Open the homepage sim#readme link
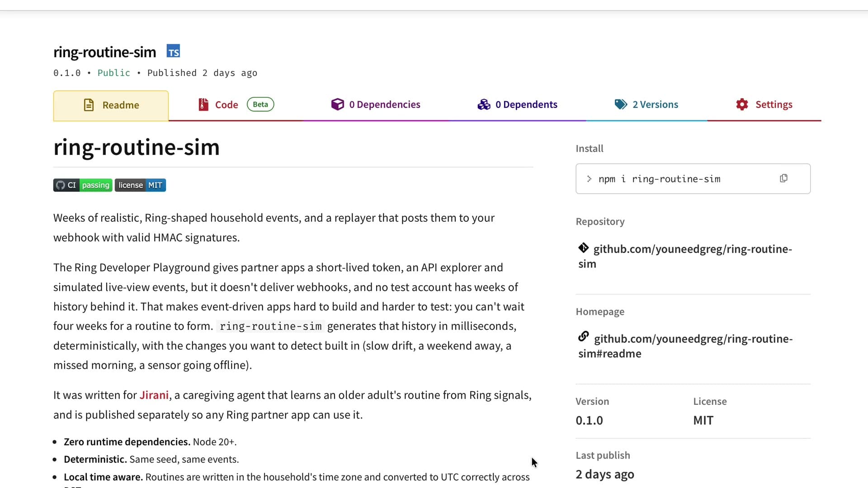Image resolution: width=868 pixels, height=488 pixels. point(685,346)
